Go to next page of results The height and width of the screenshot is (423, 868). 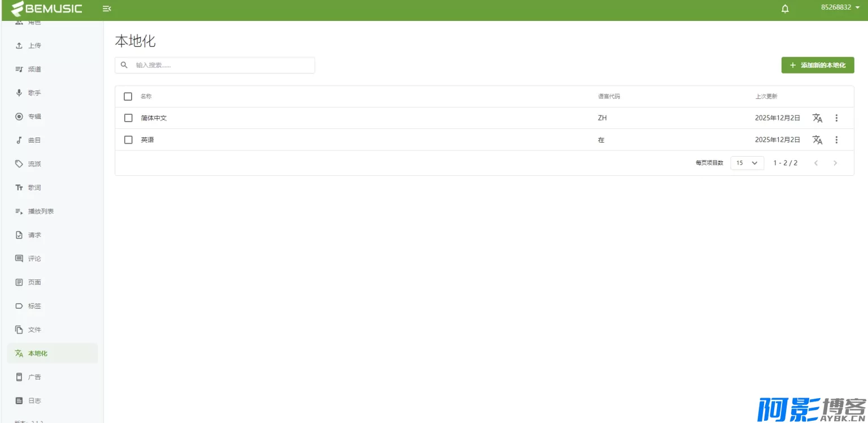tap(835, 163)
